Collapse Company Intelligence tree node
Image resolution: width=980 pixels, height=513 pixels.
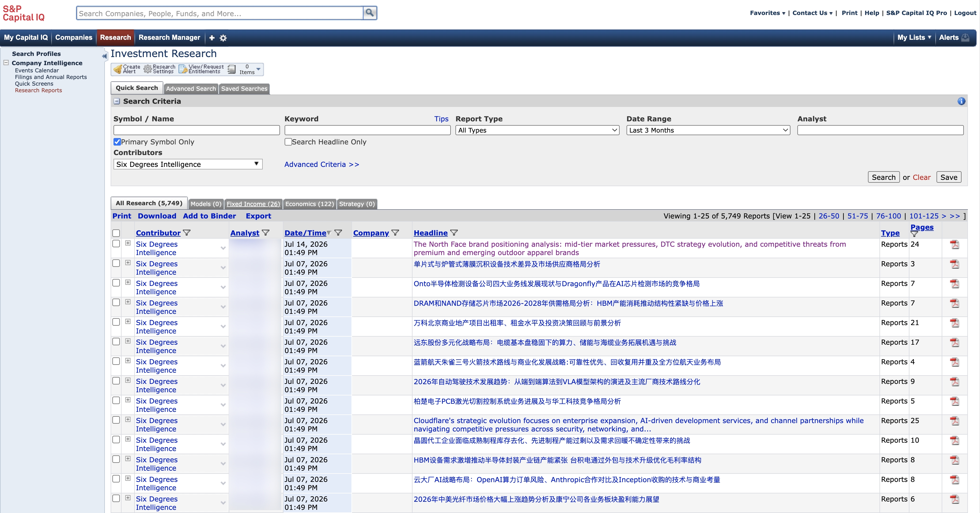[6, 63]
